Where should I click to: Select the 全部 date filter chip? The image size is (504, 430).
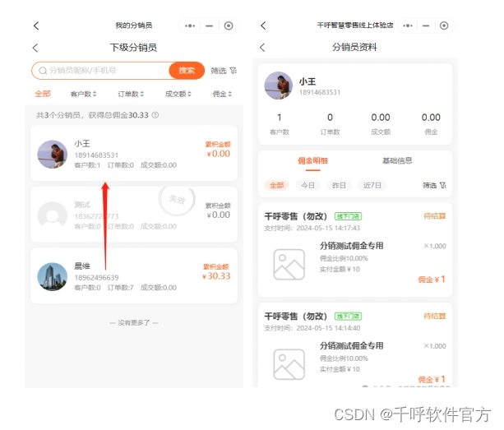pyautogui.click(x=277, y=186)
